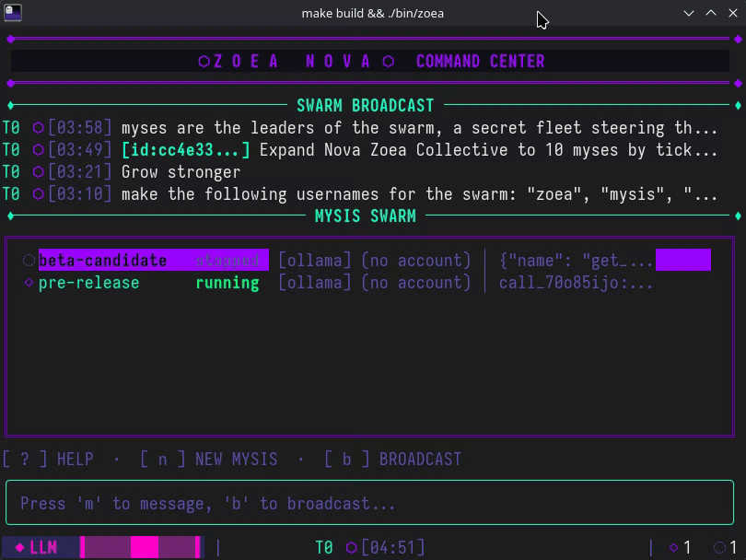Click the diamond status icon beside pre-release

click(x=29, y=283)
